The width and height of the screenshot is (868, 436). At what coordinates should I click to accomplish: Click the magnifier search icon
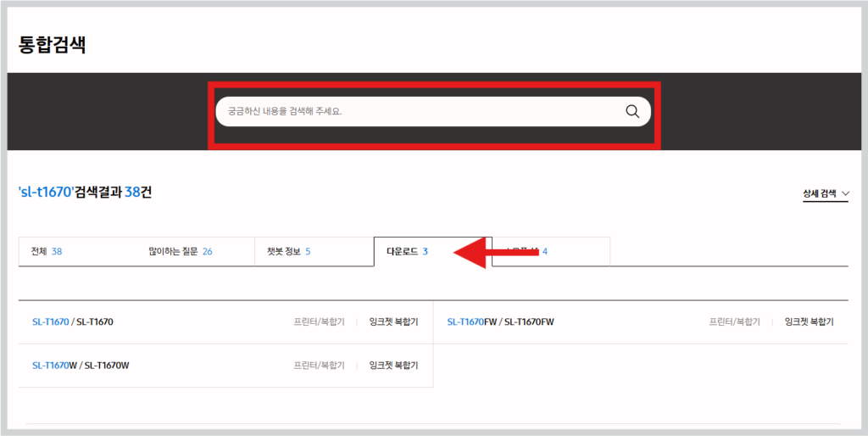632,111
